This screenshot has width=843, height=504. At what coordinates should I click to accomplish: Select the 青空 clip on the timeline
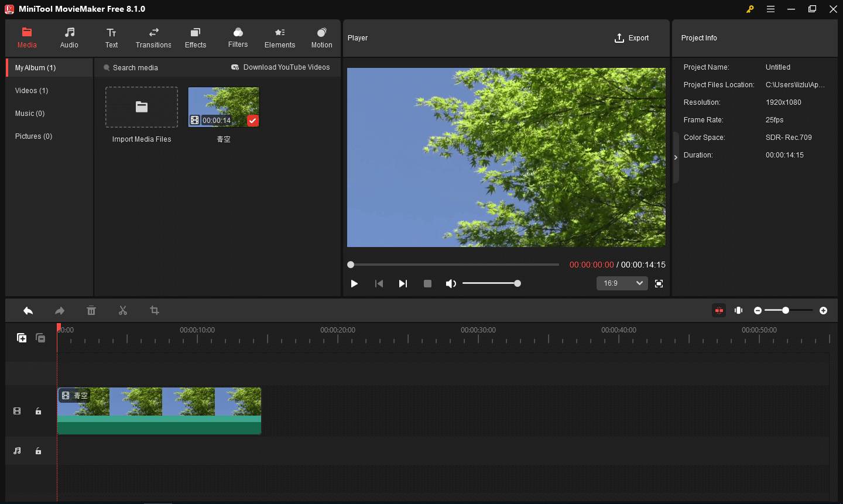(159, 411)
